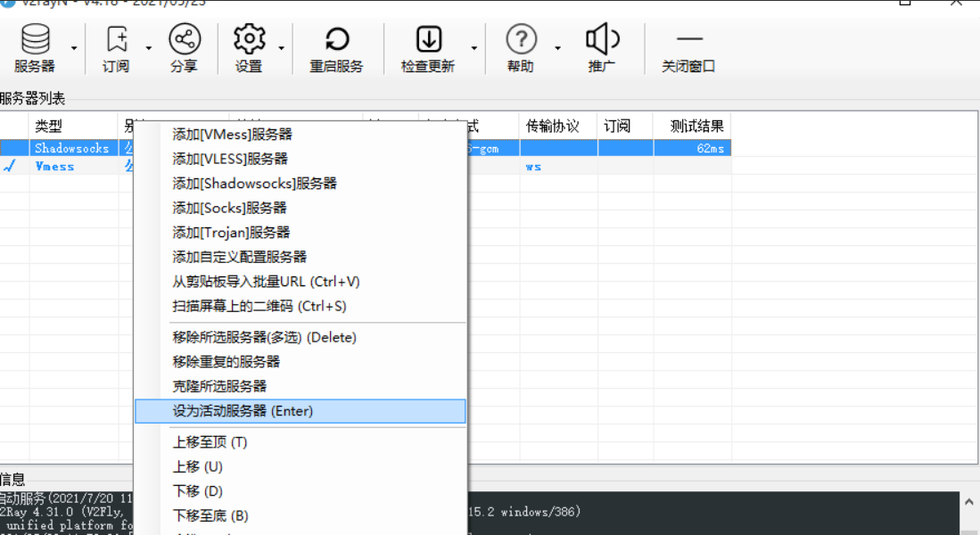Viewport: 980px width, 535px height.
Task: Expand the 帮助 dropdown arrow
Action: 557,48
